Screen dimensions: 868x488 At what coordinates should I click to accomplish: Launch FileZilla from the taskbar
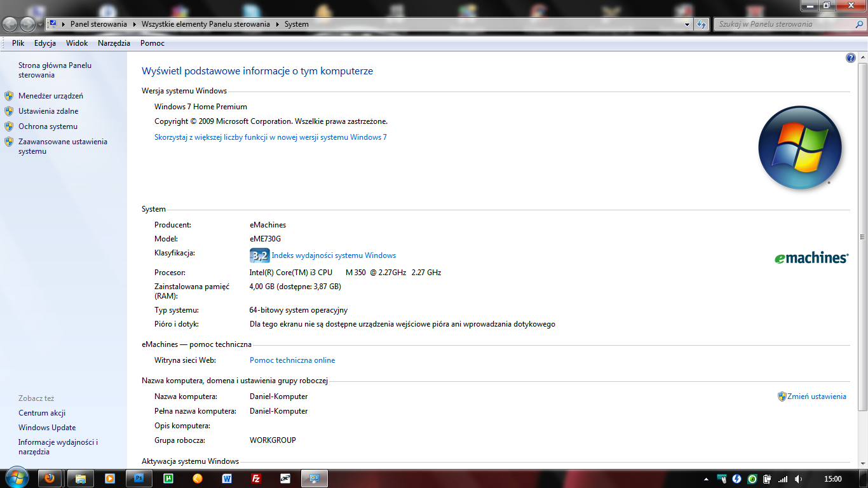(x=256, y=478)
